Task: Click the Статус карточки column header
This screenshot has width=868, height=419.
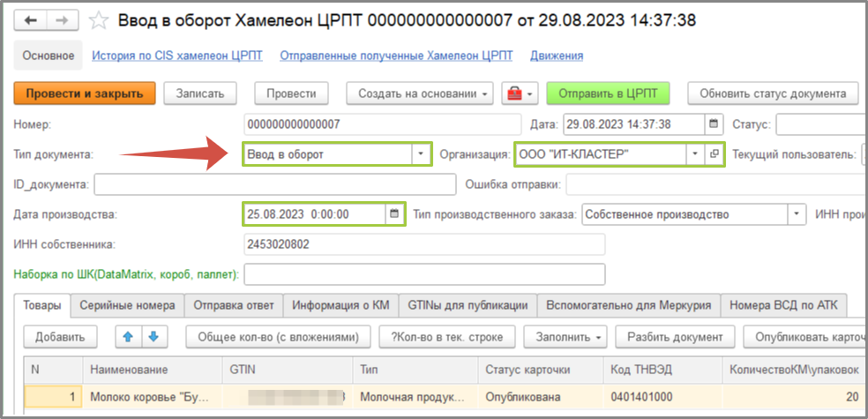Action: pos(540,370)
